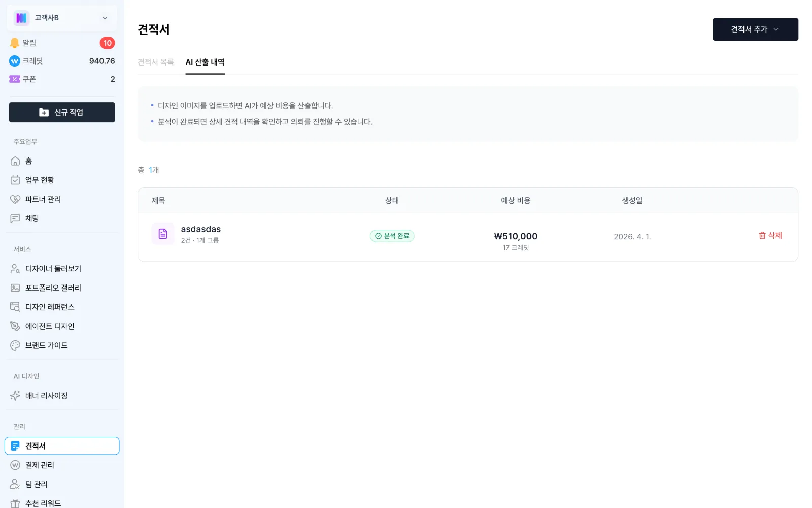Click the 940.76 credit balance
812x508 pixels.
click(102, 61)
